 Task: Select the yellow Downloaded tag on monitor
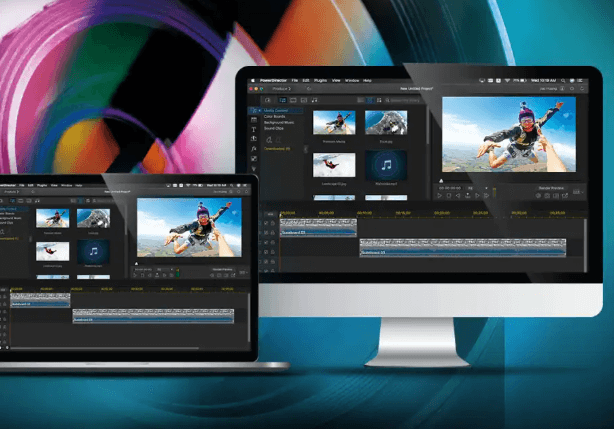[x=277, y=149]
